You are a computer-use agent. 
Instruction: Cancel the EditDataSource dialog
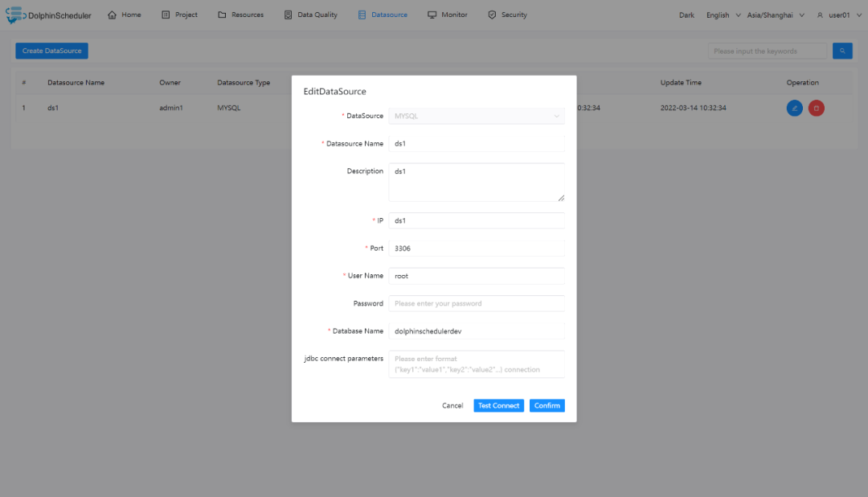point(452,406)
